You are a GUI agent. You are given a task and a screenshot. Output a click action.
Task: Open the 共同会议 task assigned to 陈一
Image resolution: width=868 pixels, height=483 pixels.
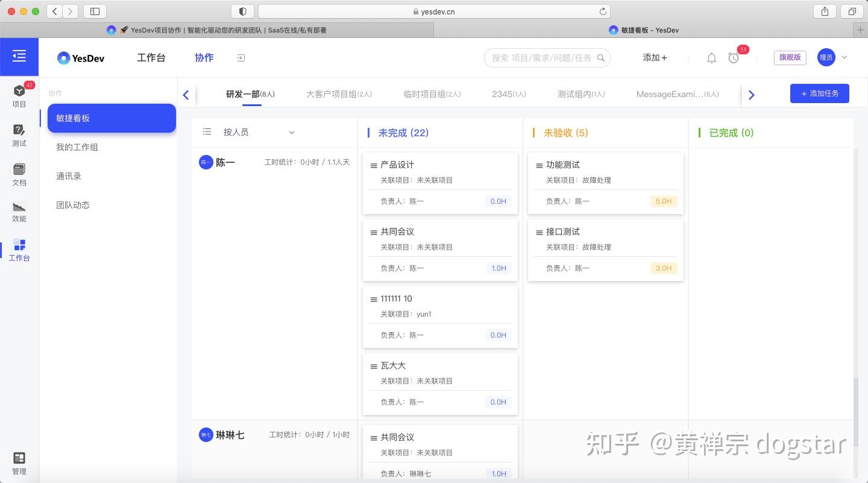point(397,232)
